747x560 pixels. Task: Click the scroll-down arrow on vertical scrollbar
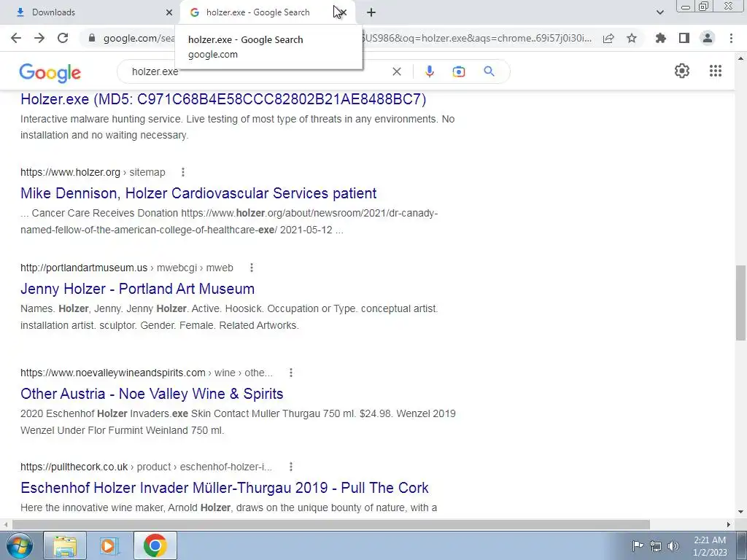click(740, 512)
